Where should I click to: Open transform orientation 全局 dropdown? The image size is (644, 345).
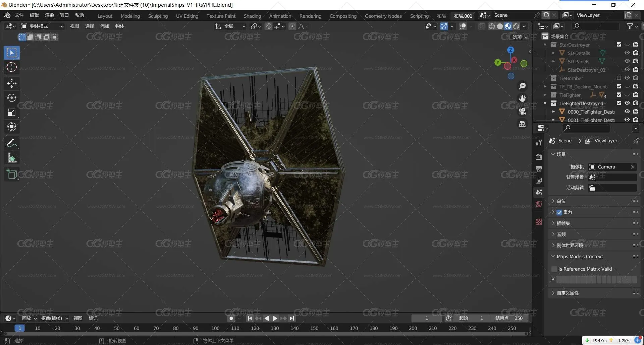coord(230,26)
